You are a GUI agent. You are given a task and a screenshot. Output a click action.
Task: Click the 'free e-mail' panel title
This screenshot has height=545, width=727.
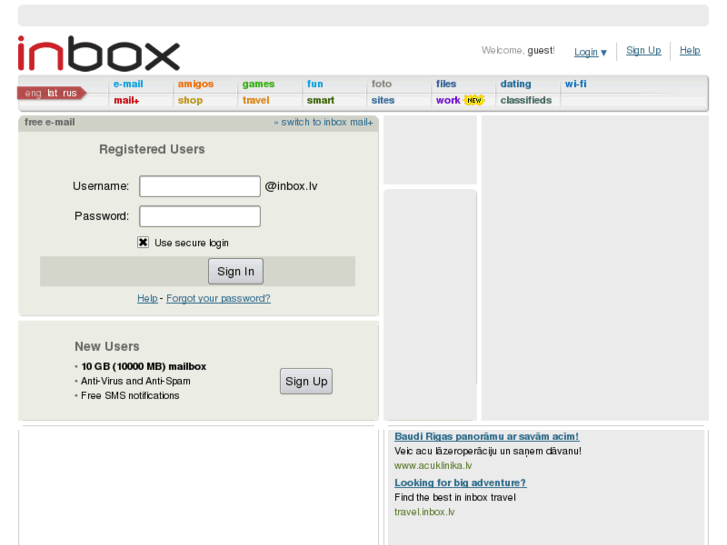pos(50,122)
